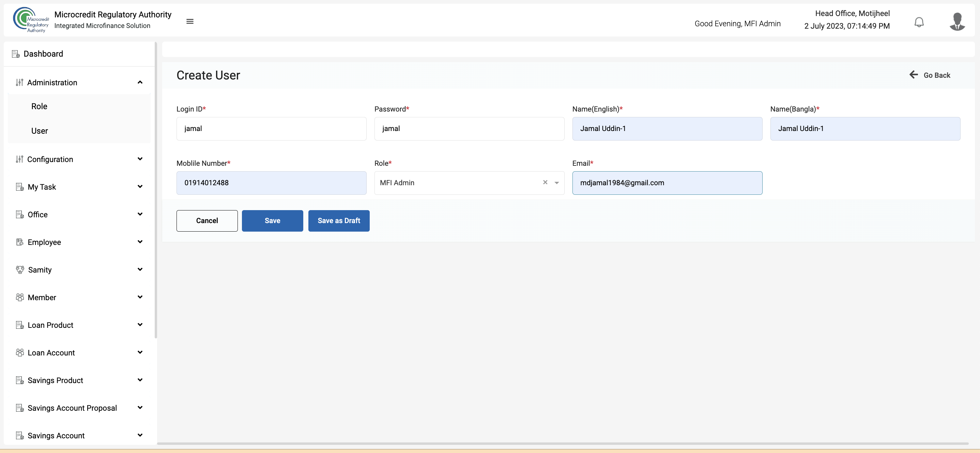Click the Configuration sliders icon
Image resolution: width=980 pixels, height=453 pixels.
coord(19,159)
